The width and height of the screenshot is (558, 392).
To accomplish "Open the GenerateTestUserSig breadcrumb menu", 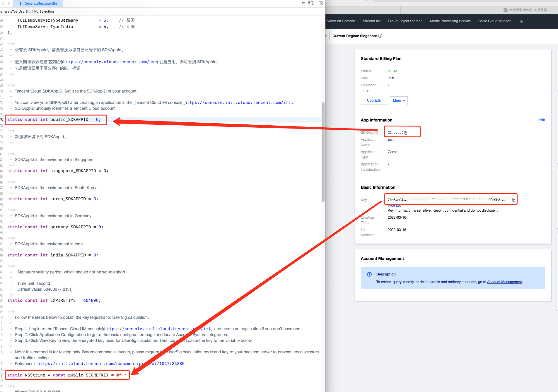I will point(15,11).
